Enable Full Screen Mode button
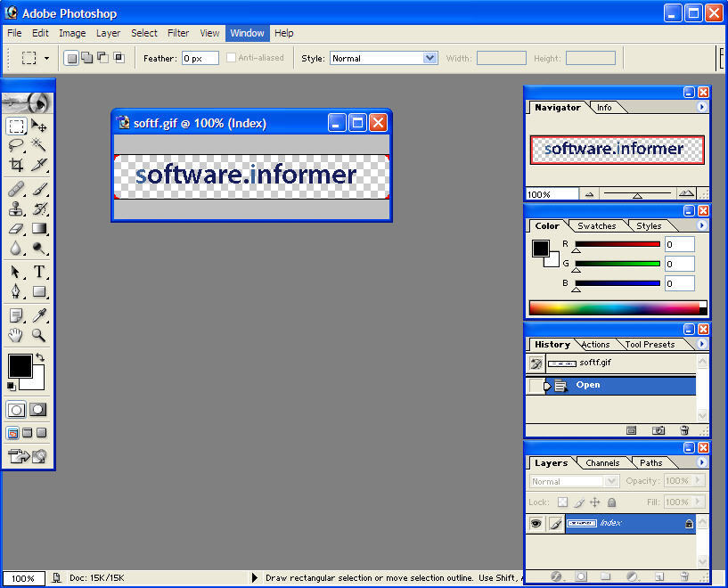The width and height of the screenshot is (728, 588). pos(42,433)
